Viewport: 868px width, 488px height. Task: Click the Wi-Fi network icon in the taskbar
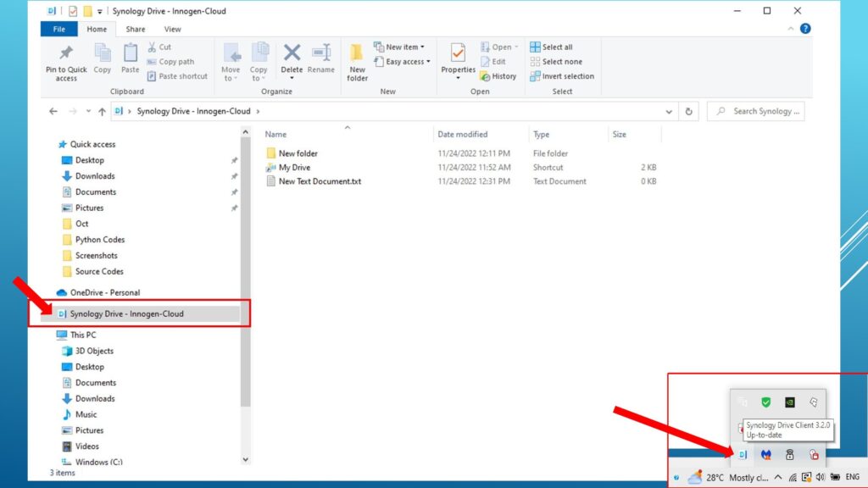pos(793,477)
